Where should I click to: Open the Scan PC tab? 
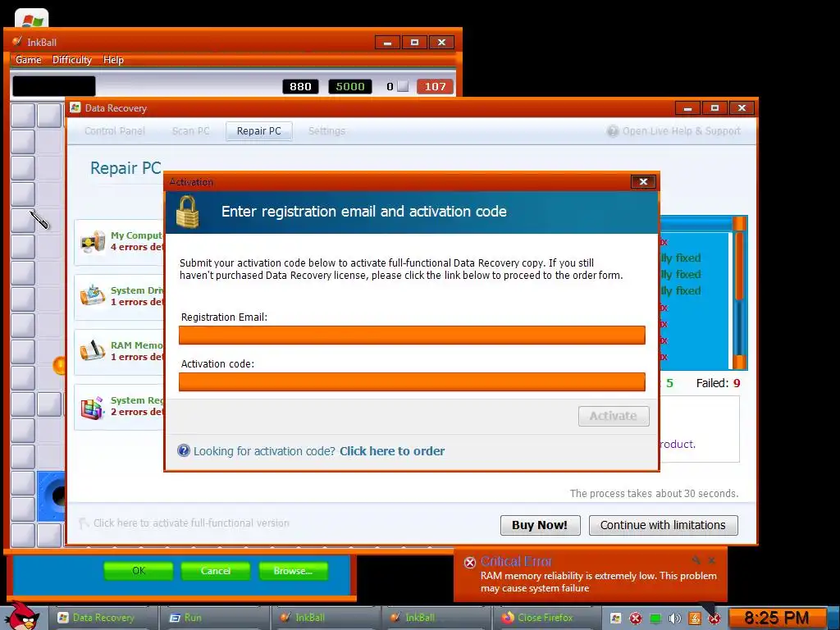click(190, 130)
